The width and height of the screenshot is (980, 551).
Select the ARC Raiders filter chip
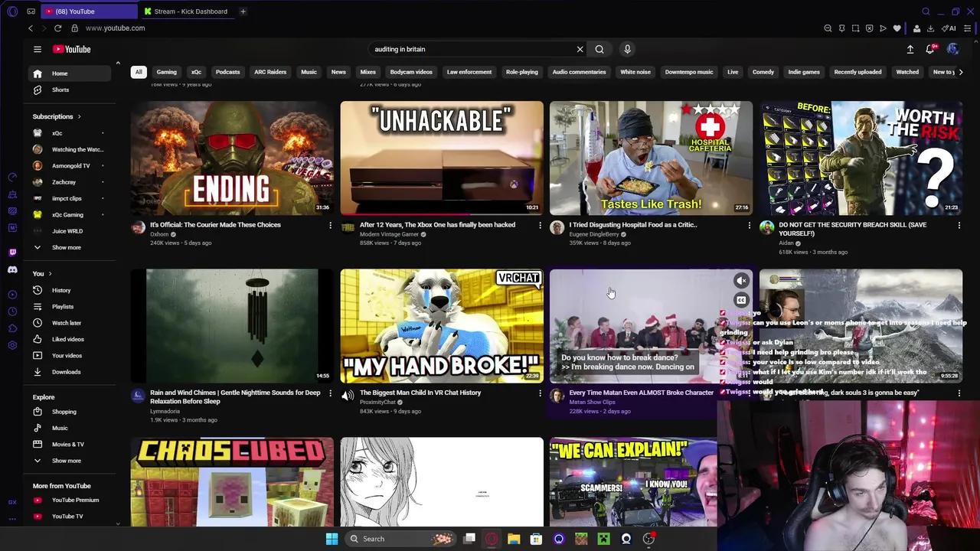[270, 72]
